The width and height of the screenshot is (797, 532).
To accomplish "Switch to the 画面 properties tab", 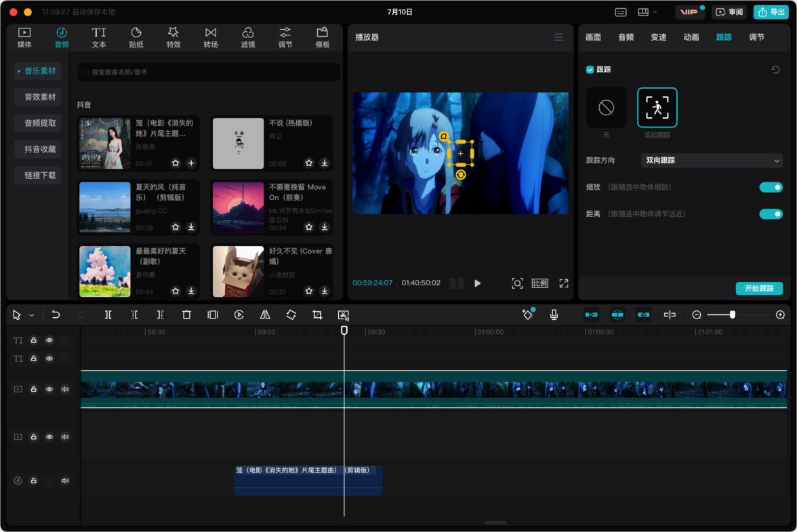I will pos(593,37).
